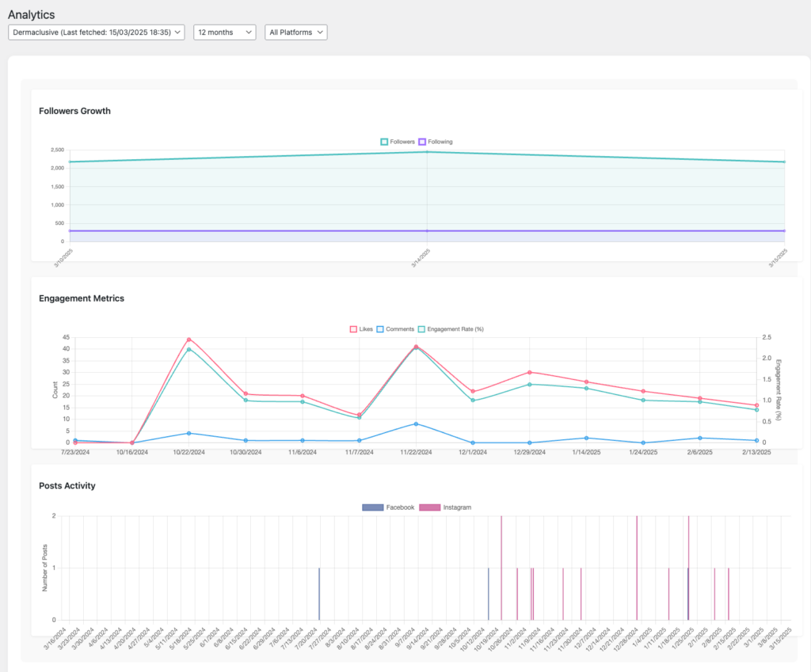Toggle the Comments series via its legend label
Image resolution: width=811 pixels, height=672 pixels.
399,328
